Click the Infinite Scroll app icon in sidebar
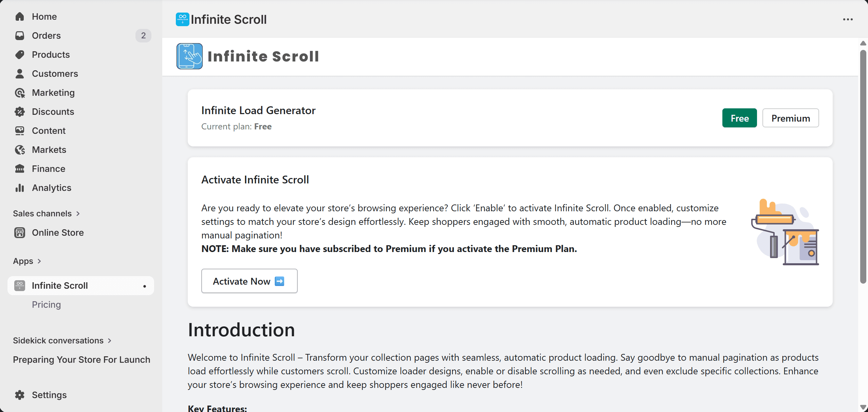Viewport: 868px width, 412px height. click(19, 285)
